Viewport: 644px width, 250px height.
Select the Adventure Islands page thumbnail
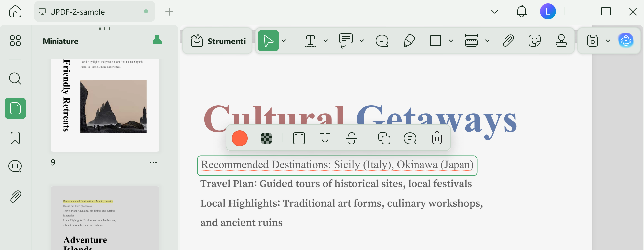[105, 218]
